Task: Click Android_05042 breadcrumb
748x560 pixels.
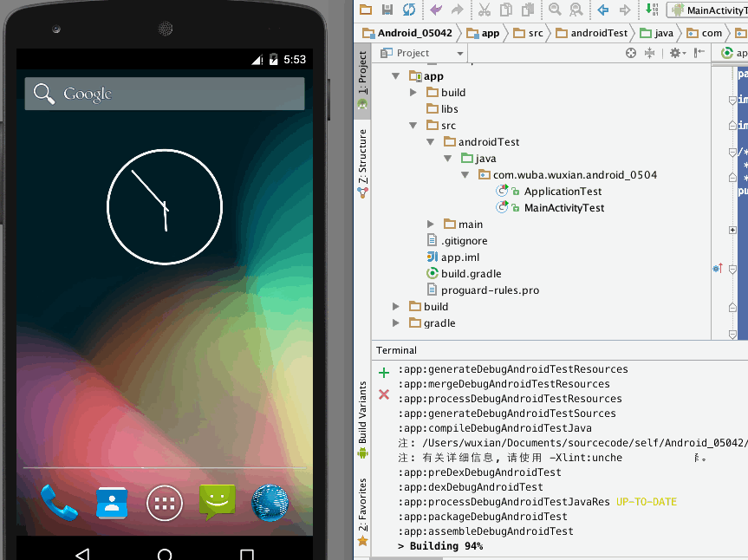Action: 407,33
